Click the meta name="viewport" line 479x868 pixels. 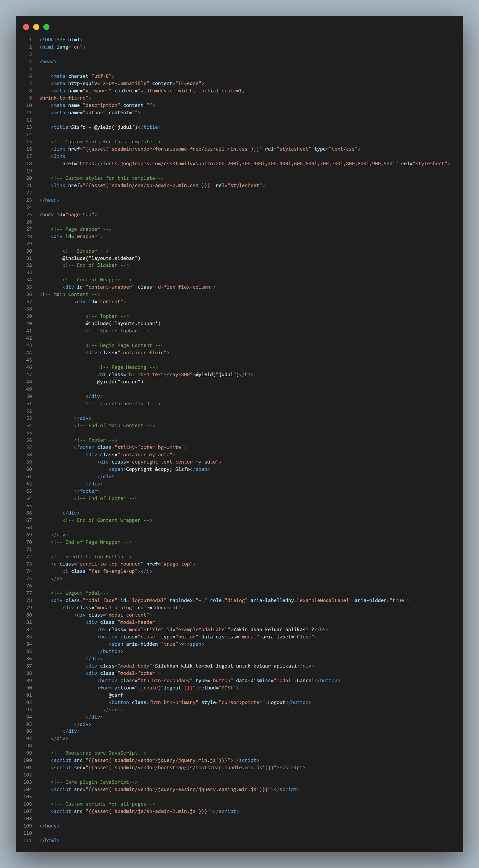pos(148,91)
